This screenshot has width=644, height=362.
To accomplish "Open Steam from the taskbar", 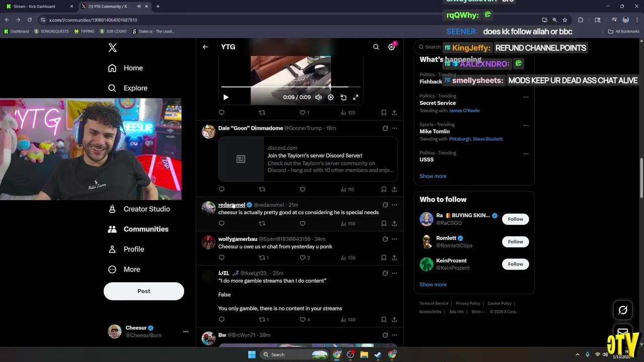I will (377, 354).
